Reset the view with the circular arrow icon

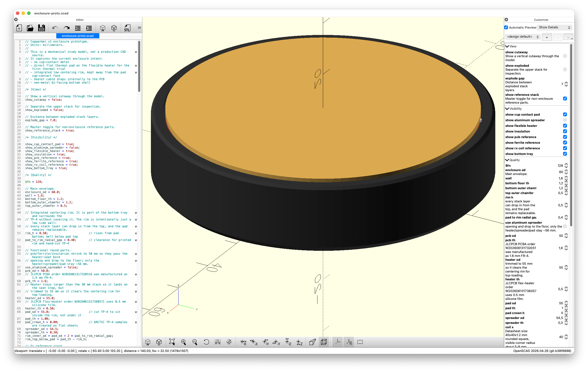tap(206, 342)
